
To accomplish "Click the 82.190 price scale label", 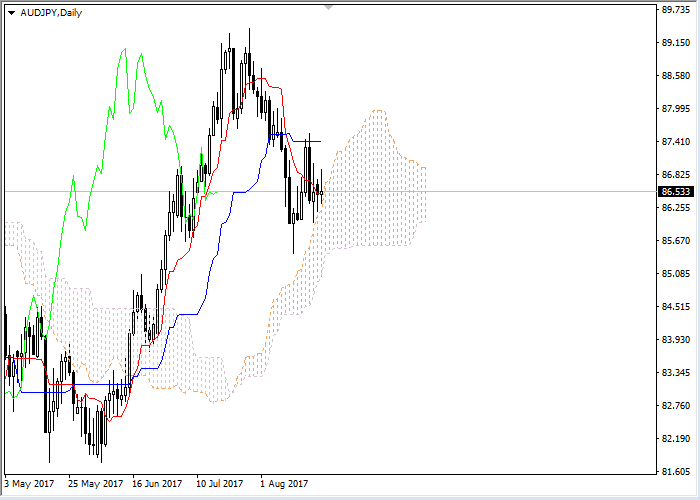I will click(x=675, y=438).
